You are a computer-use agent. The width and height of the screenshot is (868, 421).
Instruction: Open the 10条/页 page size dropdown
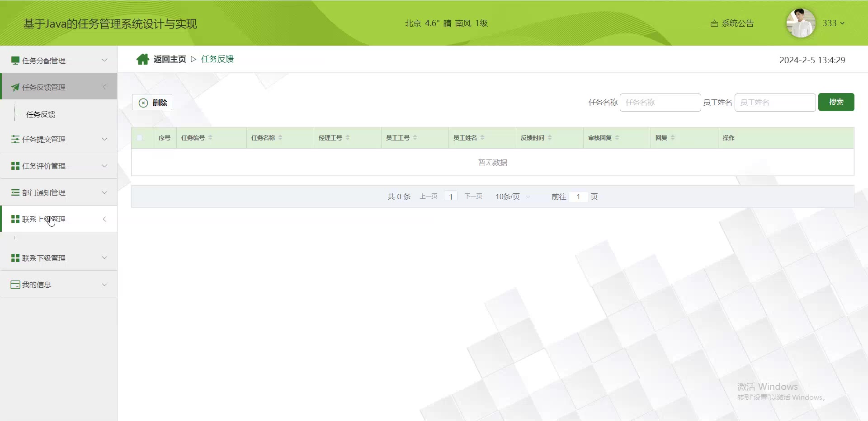pyautogui.click(x=512, y=196)
